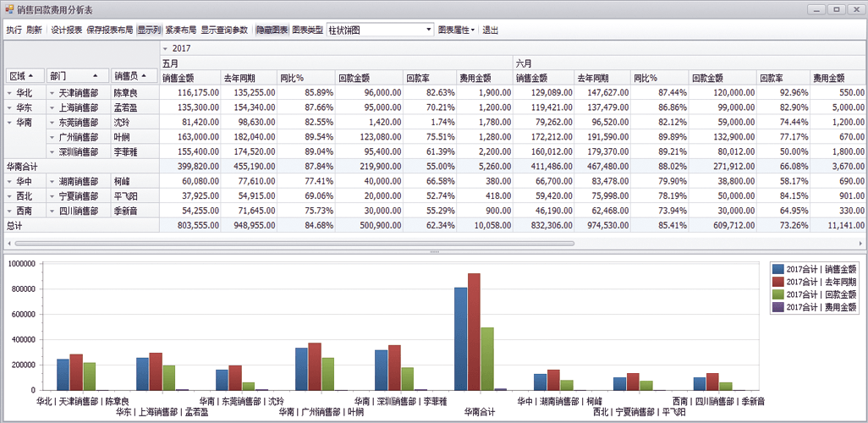Image resolution: width=868 pixels, height=423 pixels.
Task: Click the sort arrow on 部门 header
Action: pos(96,76)
